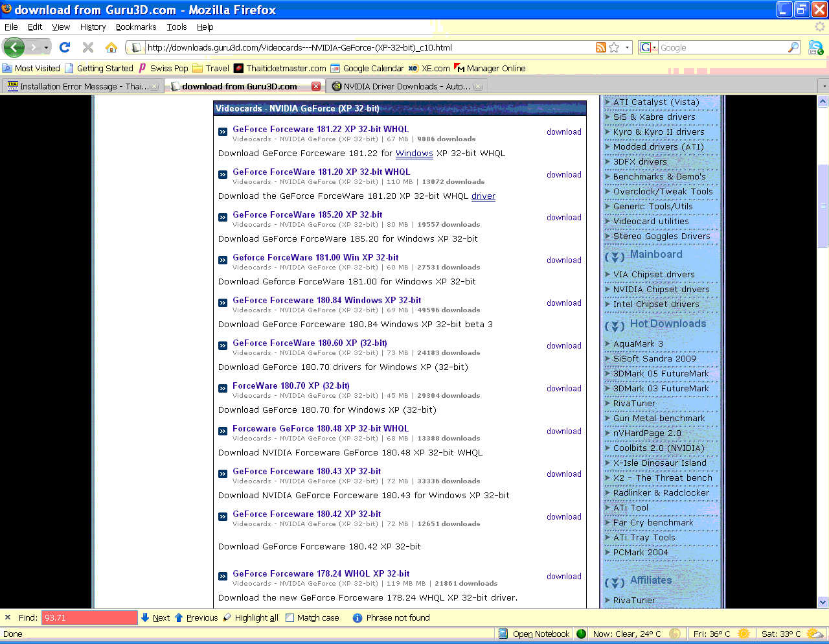Image resolution: width=829 pixels, height=644 pixels.
Task: Click download link for ForceWare 181.20
Action: click(564, 174)
